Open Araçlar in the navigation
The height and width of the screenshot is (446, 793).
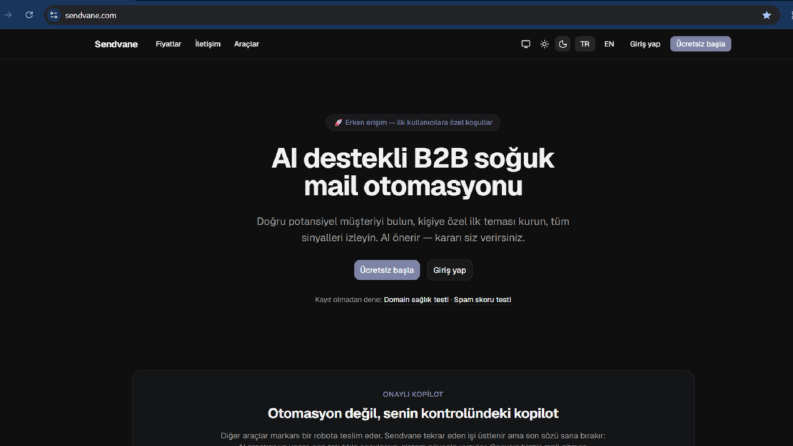[246, 44]
